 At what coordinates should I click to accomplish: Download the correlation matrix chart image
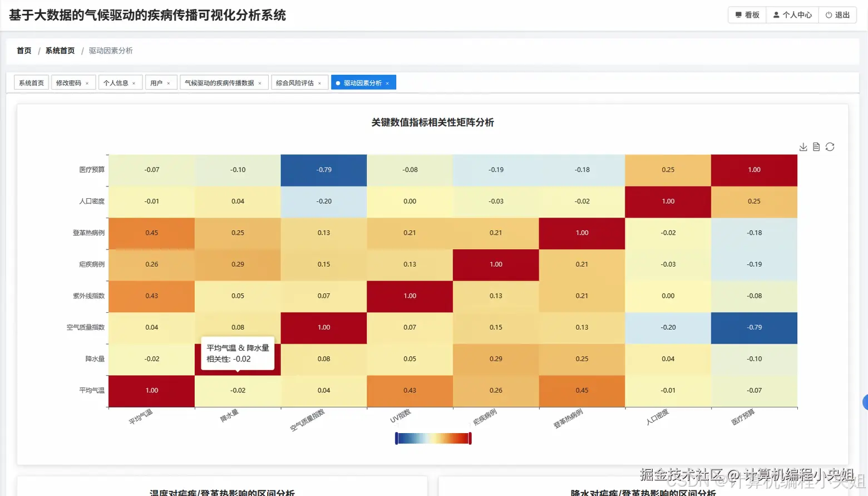coord(803,146)
